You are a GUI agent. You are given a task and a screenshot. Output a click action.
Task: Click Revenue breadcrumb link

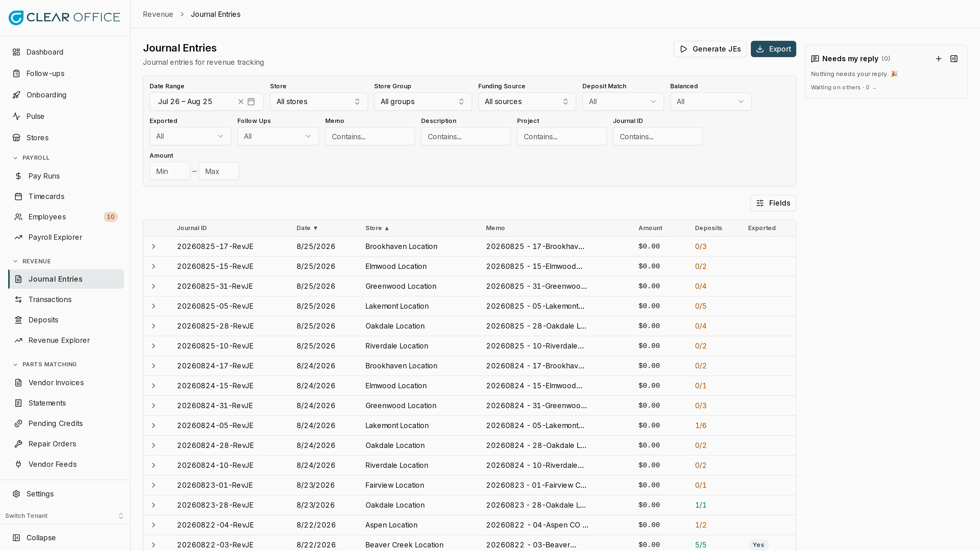158,15
